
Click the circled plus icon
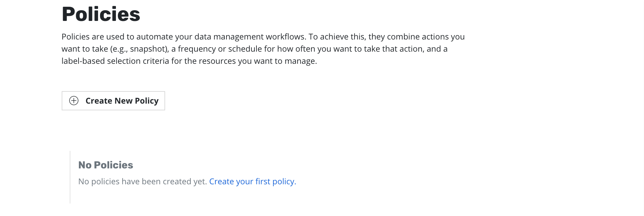(x=74, y=101)
